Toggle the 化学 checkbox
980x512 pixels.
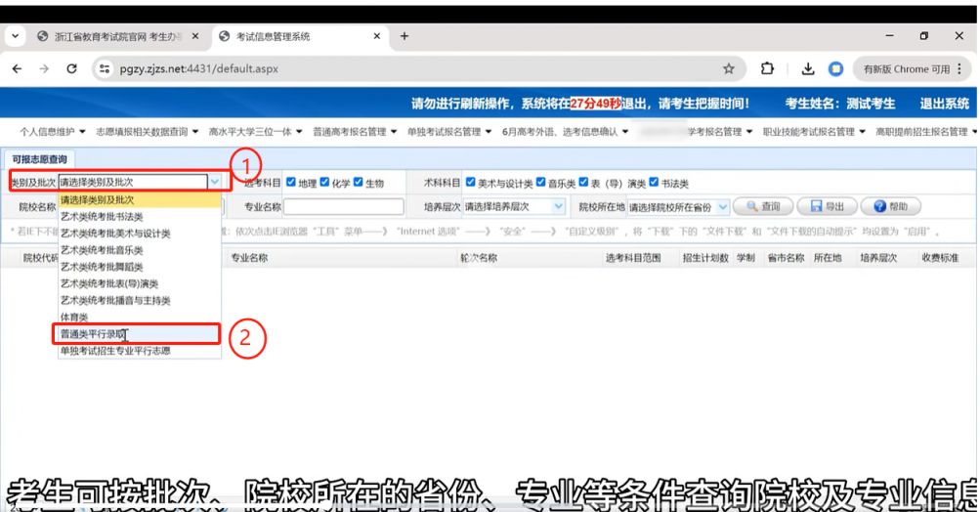coord(327,182)
